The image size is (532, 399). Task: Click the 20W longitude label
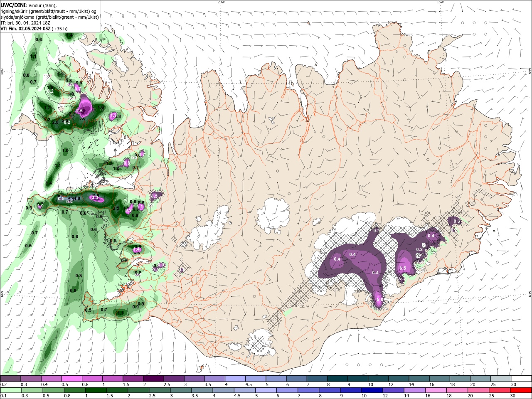tap(221, 2)
